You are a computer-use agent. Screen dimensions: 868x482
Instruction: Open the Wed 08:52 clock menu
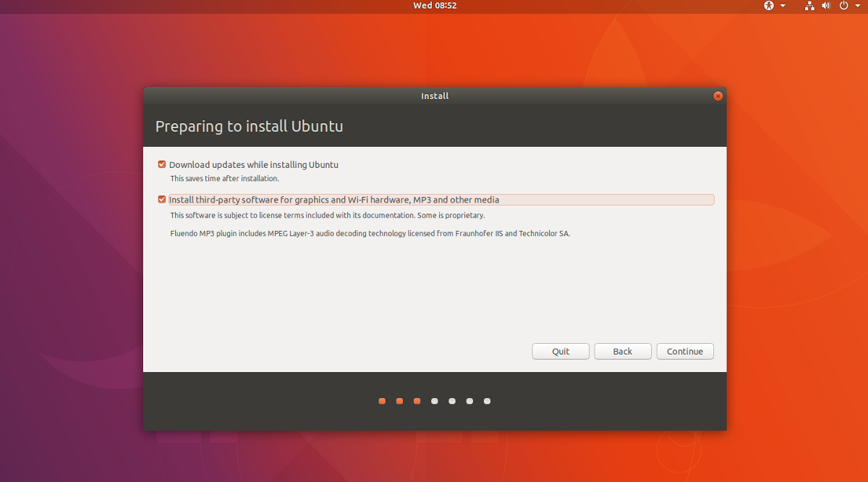pos(434,6)
